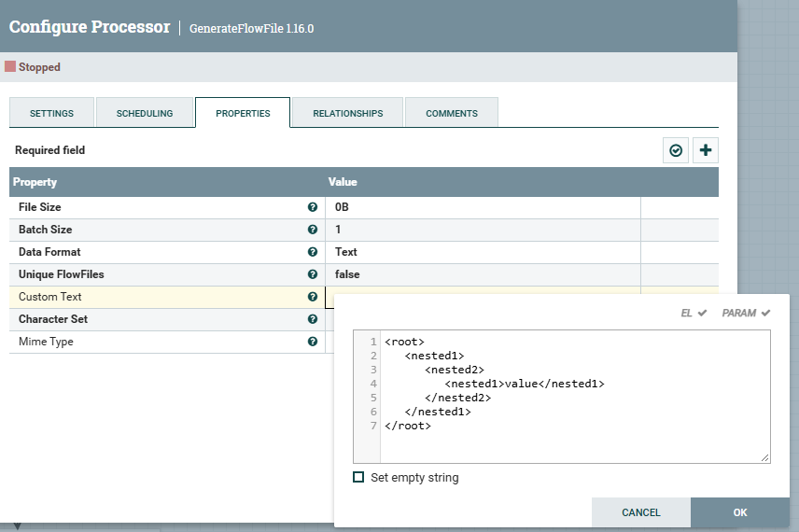Show help for Batch Size property

coord(313,230)
